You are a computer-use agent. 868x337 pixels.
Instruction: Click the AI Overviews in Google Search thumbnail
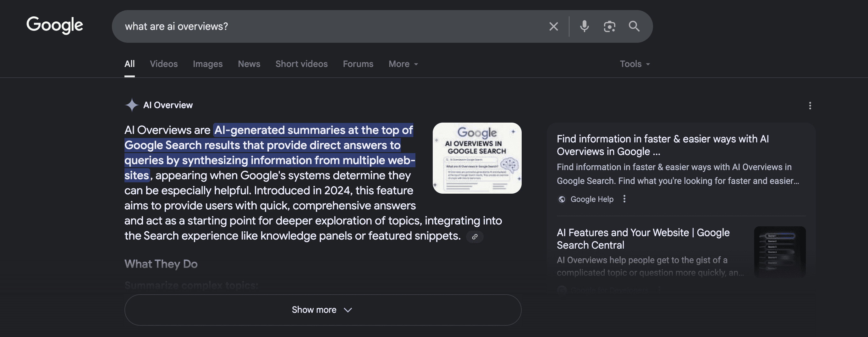pos(477,158)
